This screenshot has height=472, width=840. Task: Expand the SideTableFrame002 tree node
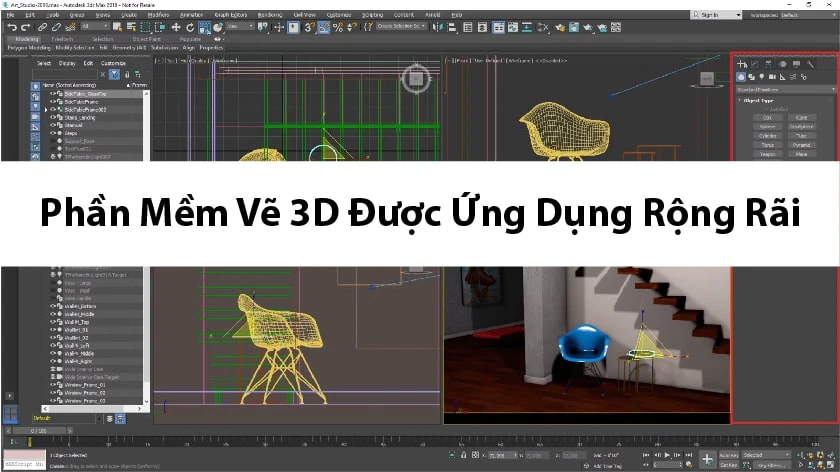[x=46, y=110]
